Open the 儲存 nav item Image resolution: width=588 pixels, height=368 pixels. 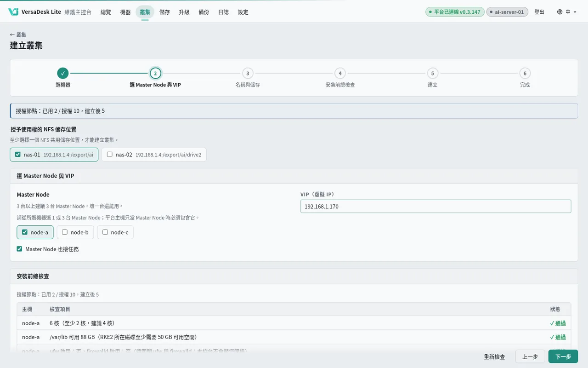(164, 12)
